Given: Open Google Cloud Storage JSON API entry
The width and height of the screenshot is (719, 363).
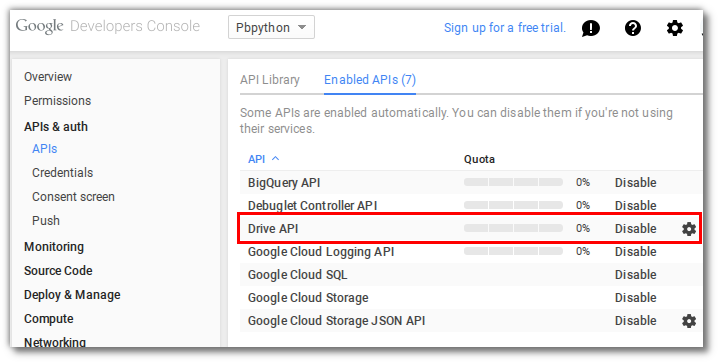Looking at the screenshot, I should (x=336, y=320).
